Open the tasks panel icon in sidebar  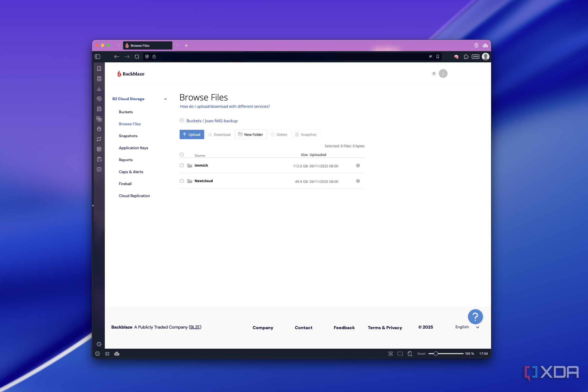[99, 159]
